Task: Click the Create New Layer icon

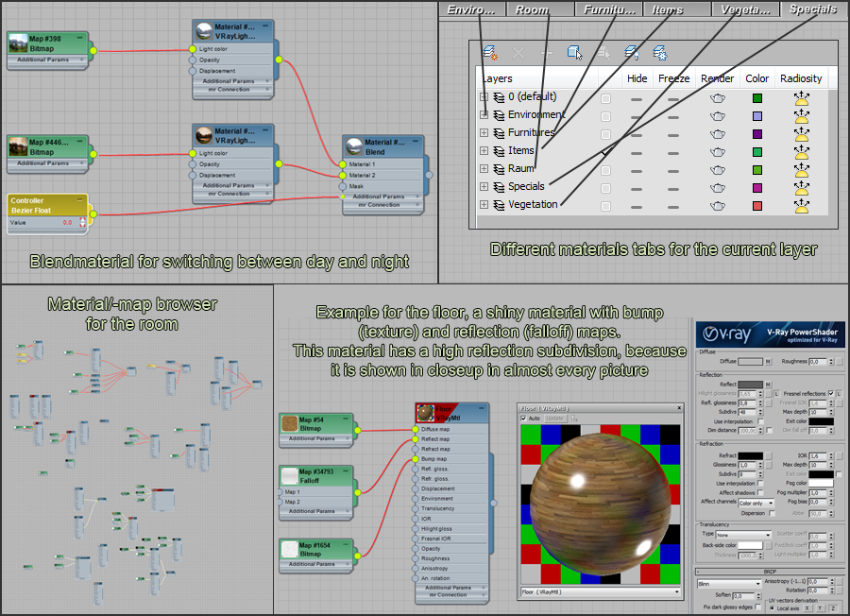Action: point(489,53)
